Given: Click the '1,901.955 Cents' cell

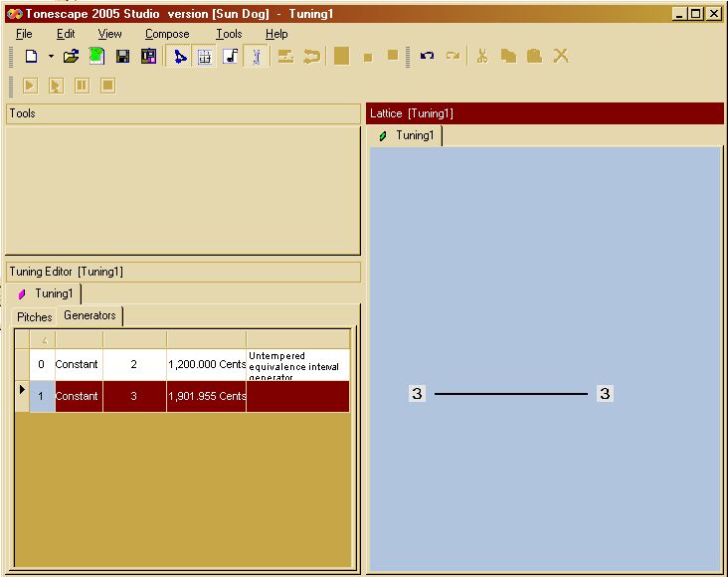Looking at the screenshot, I should pos(207,396).
